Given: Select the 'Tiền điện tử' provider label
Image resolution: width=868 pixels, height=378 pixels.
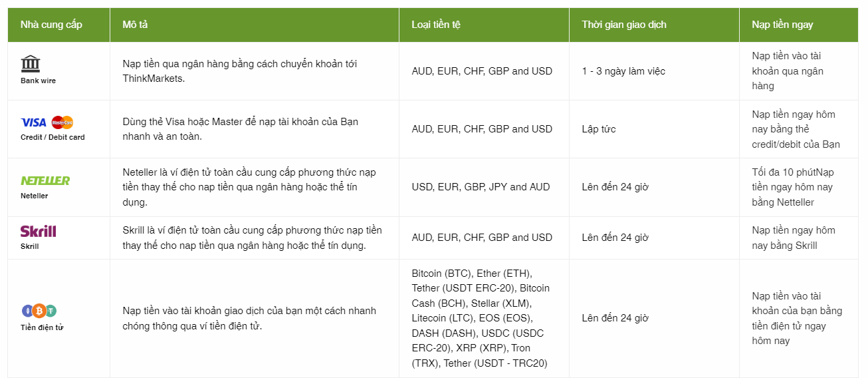Looking at the screenshot, I should click(42, 327).
